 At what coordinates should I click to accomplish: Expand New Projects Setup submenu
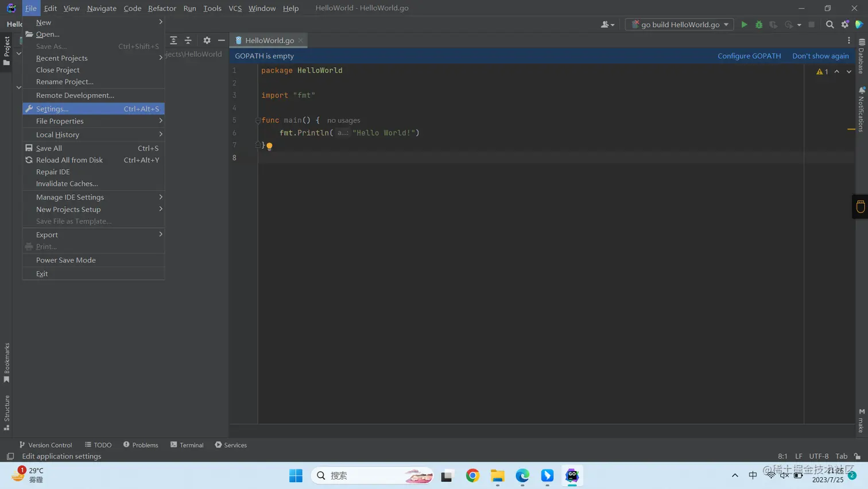pos(94,209)
